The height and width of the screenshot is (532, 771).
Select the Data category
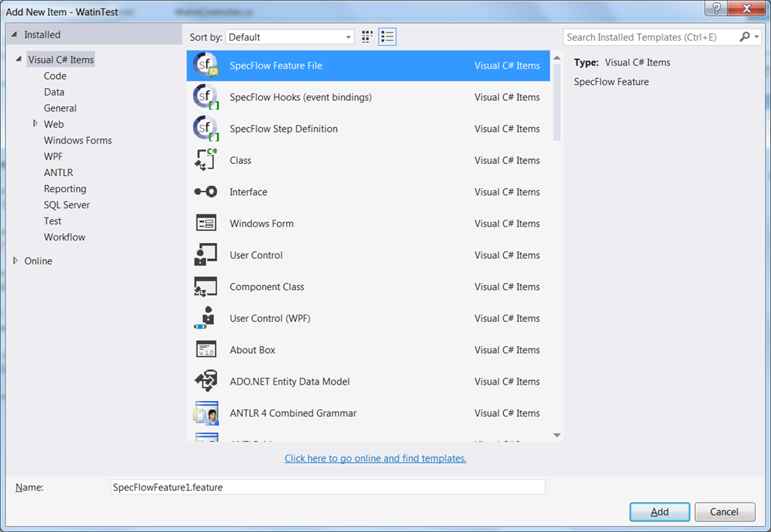(x=54, y=92)
